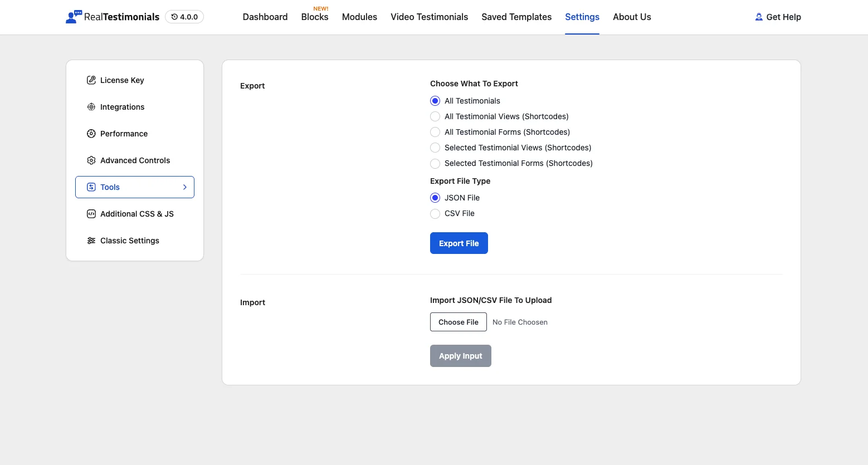Click the Integrations sidebar icon

(x=91, y=107)
